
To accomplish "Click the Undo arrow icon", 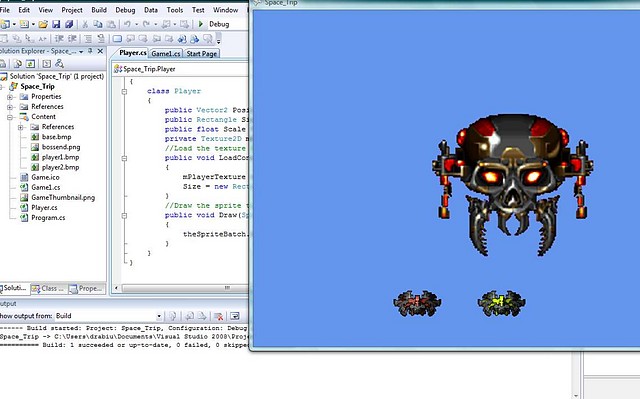I will pyautogui.click(x=127, y=24).
